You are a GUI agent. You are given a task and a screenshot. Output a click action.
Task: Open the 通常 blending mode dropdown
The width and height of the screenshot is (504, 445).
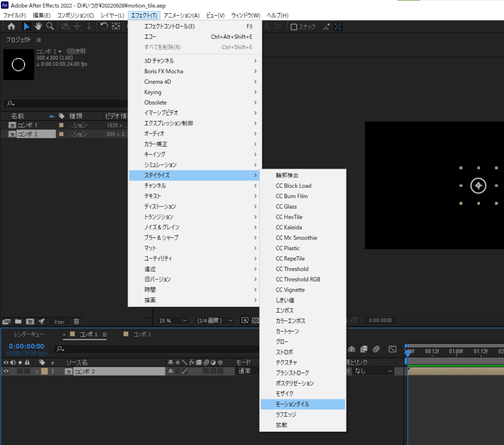pyautogui.click(x=247, y=371)
